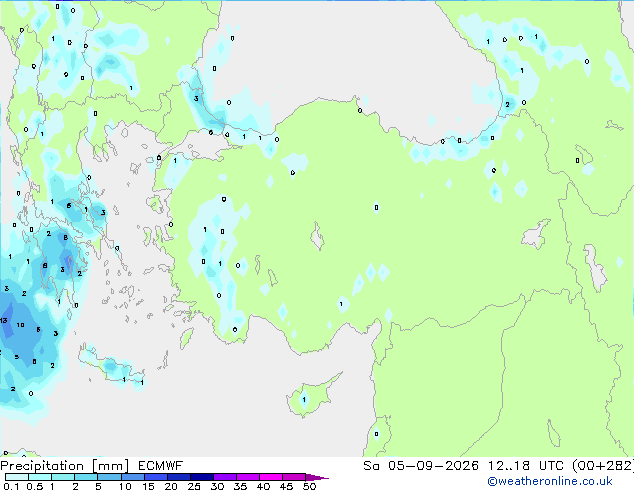
Task: Click the 0.1 legend scale label
Action: [x=11, y=486]
